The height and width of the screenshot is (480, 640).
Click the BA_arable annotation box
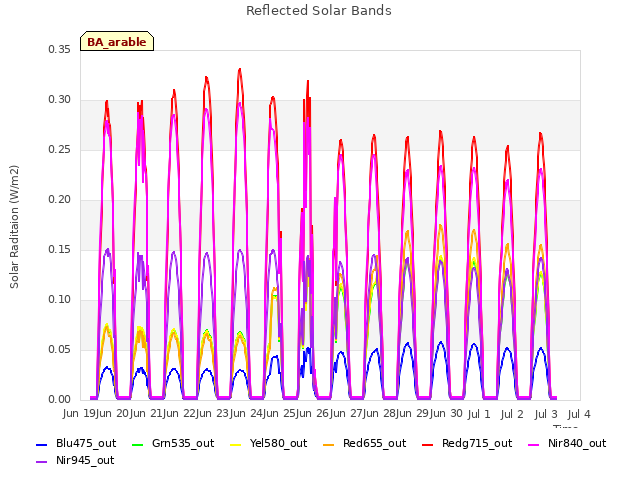pyautogui.click(x=117, y=41)
